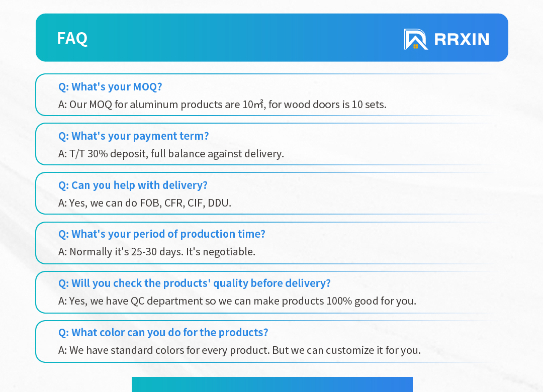This screenshot has width=543, height=392.
Task: Click the question "What's your payment term?"
Action: point(133,136)
